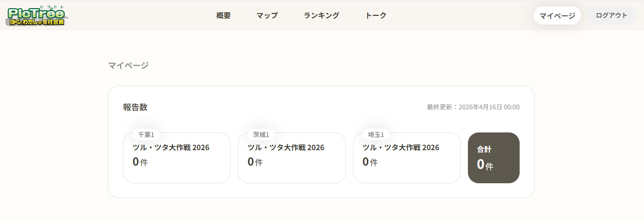Image resolution: width=644 pixels, height=220 pixels.
Task: Click the 最終更新 timestamp text
Action: click(x=473, y=108)
